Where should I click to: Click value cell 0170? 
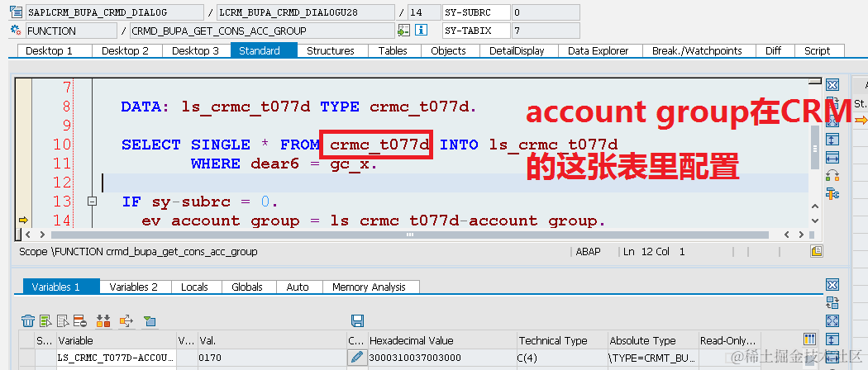271,358
